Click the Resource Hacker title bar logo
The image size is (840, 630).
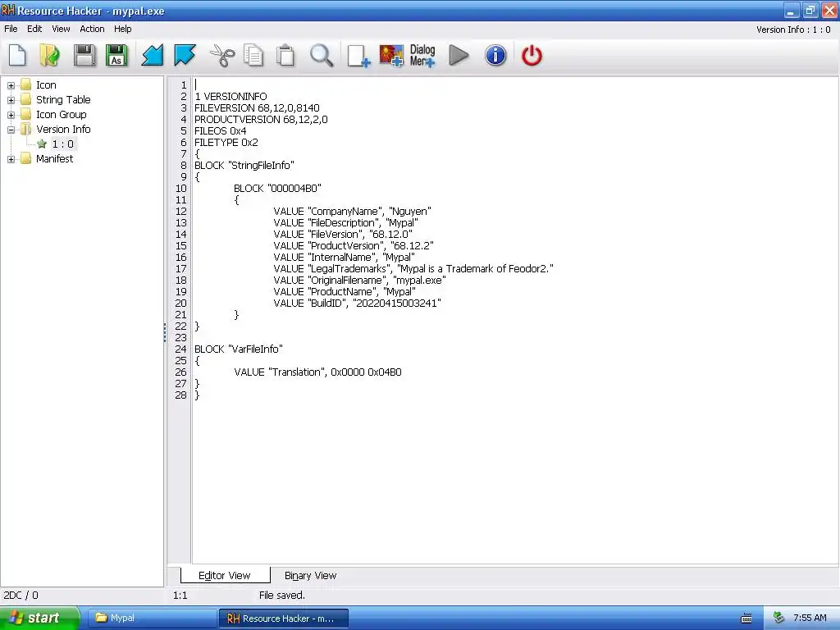coord(8,10)
